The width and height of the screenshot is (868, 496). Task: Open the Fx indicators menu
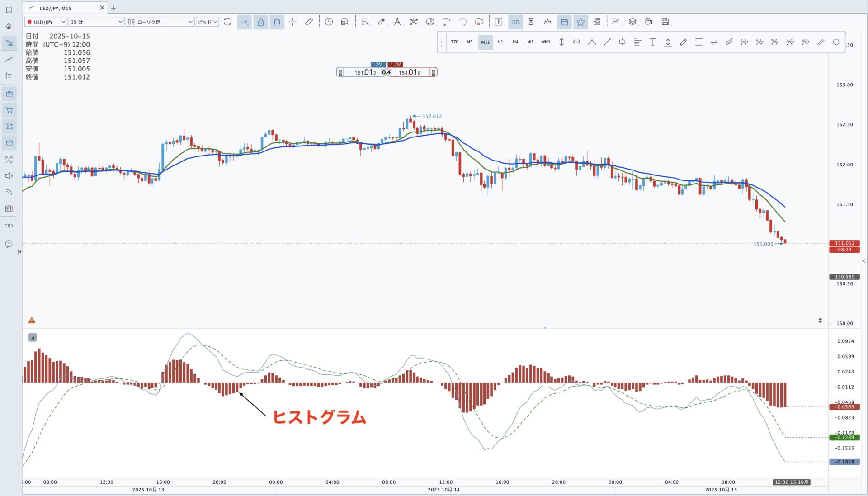(x=365, y=22)
